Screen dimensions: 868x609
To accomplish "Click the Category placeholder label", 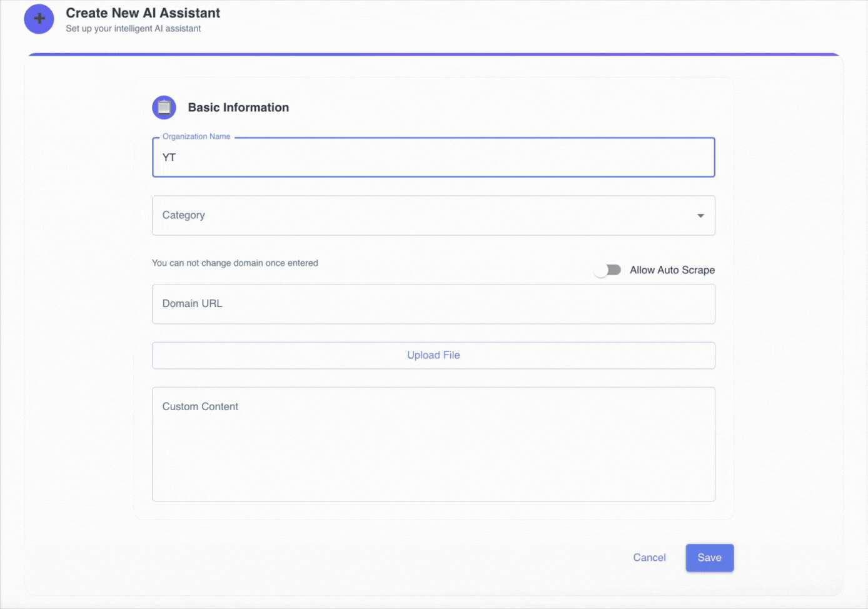I will click(183, 215).
